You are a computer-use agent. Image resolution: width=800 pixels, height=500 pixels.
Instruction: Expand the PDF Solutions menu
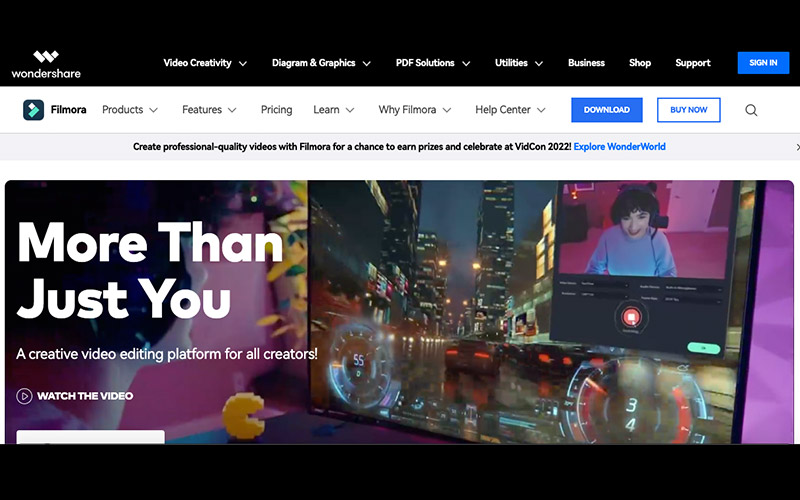pyautogui.click(x=433, y=63)
